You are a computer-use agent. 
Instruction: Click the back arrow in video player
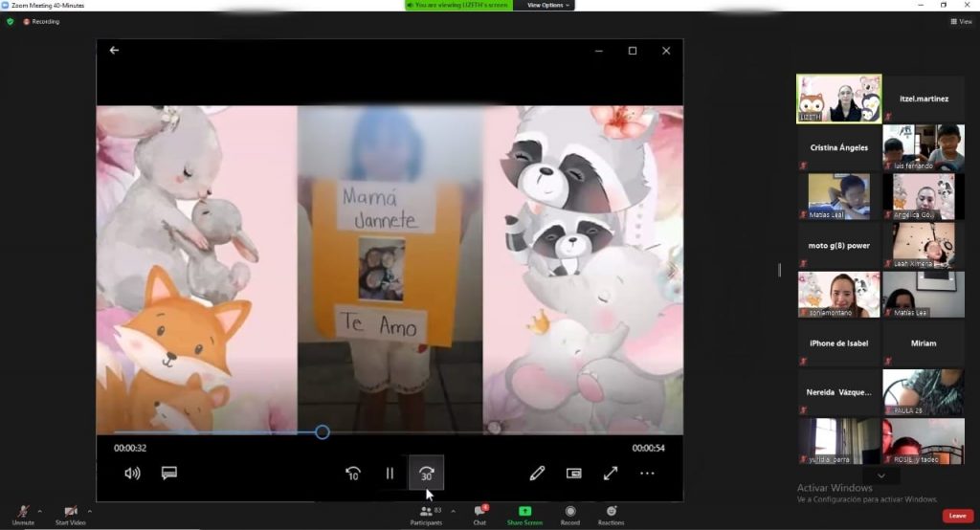pyautogui.click(x=114, y=50)
